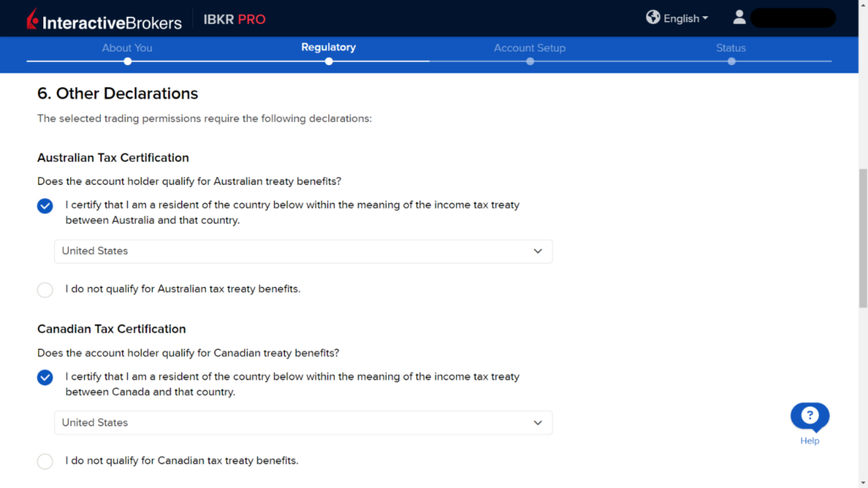Viewport: 868px width, 488px height.
Task: Click the Canadian Tax Certification heading
Action: (x=111, y=330)
